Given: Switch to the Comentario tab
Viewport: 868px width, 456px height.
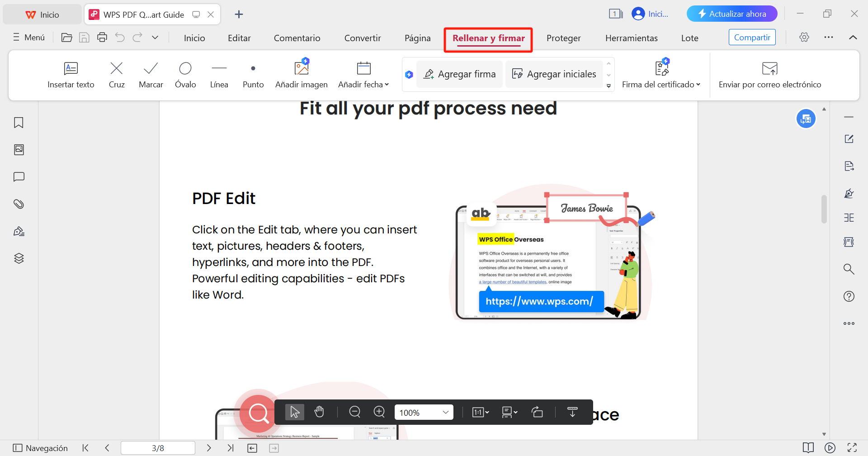Looking at the screenshot, I should coord(297,38).
